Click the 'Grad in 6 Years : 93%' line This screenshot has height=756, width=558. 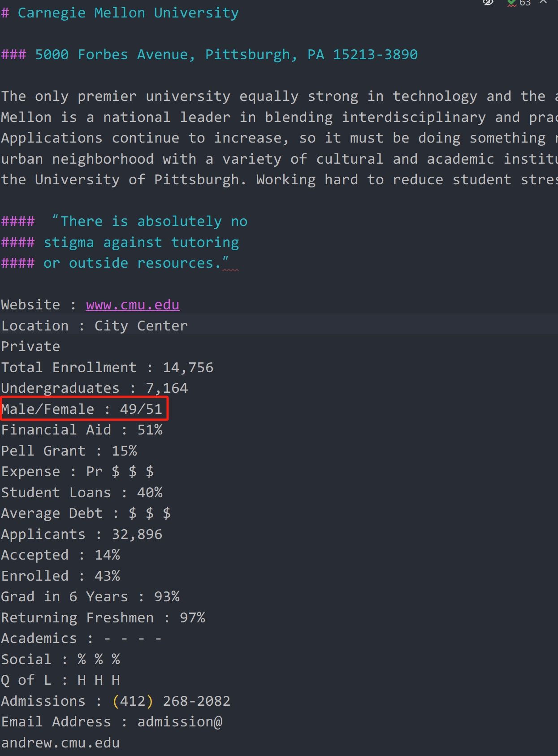click(x=90, y=597)
